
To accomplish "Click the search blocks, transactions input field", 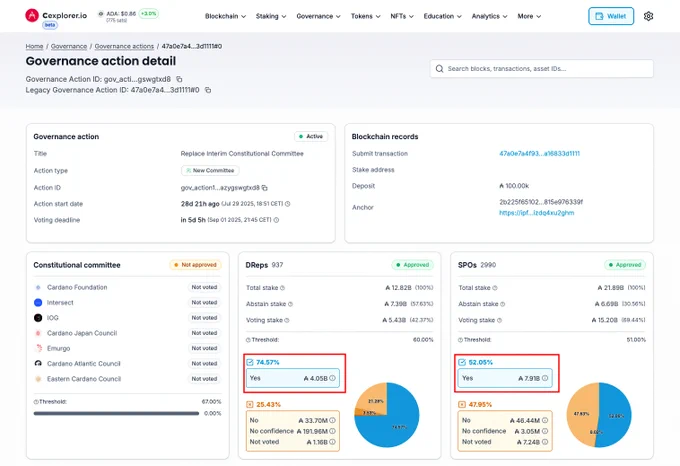I will click(x=542, y=68).
